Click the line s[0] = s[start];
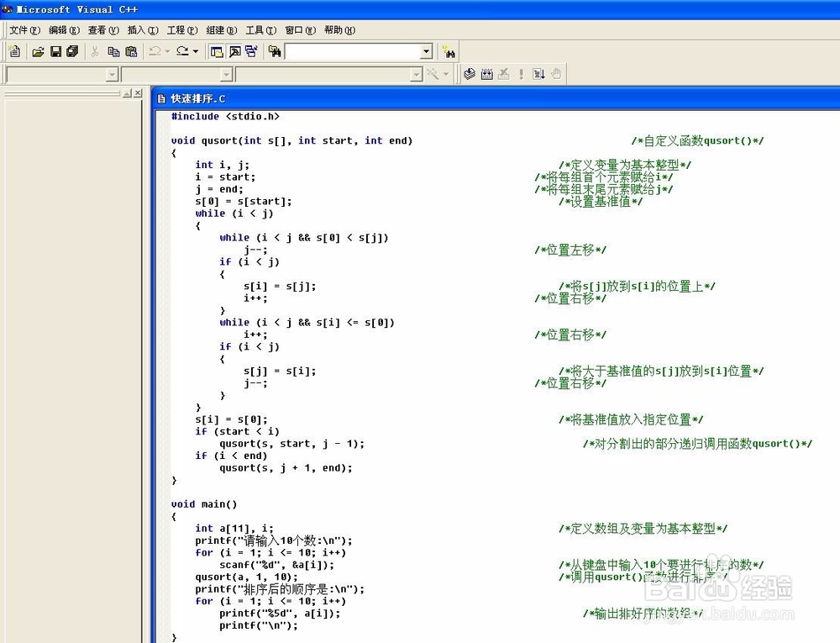The width and height of the screenshot is (840, 643). (244, 202)
